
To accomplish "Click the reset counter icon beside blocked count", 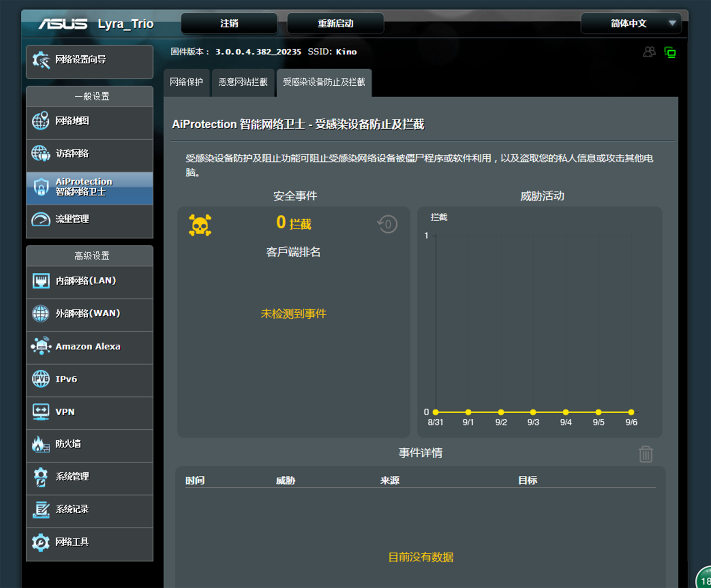I will 387,224.
